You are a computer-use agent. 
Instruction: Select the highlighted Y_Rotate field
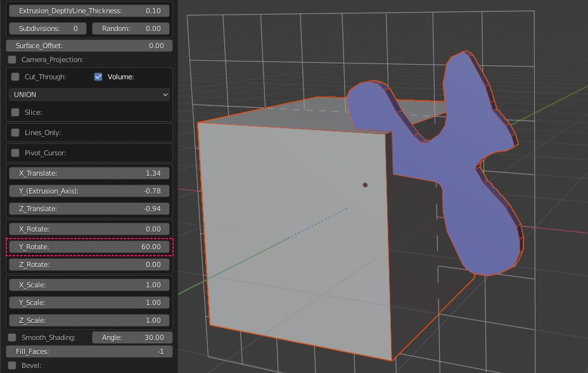tap(89, 247)
